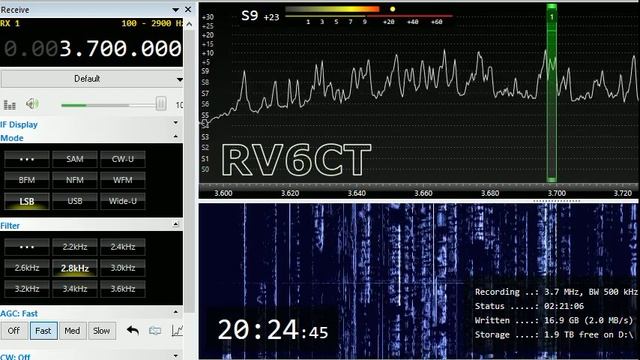Screen dimensions: 640x360
Task: Click the volume slider handle
Action: [161, 104]
